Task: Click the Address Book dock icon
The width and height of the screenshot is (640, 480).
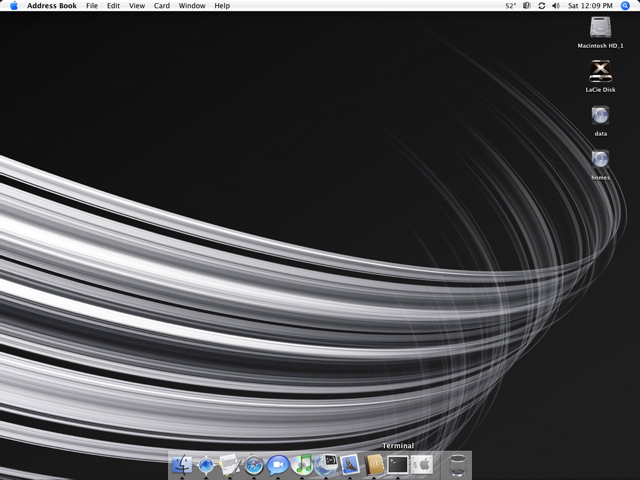Action: coord(375,464)
